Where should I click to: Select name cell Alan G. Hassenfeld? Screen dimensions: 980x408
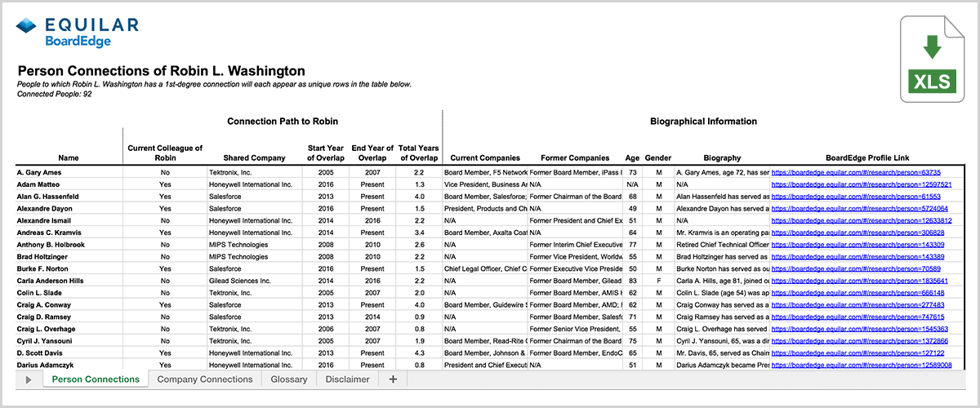[69, 197]
